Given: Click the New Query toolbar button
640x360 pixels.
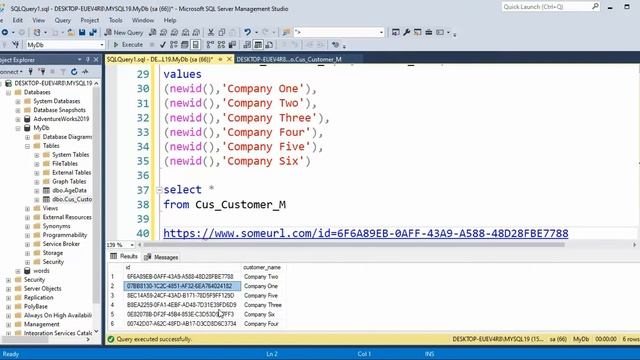Looking at the screenshot, I should point(124,32).
